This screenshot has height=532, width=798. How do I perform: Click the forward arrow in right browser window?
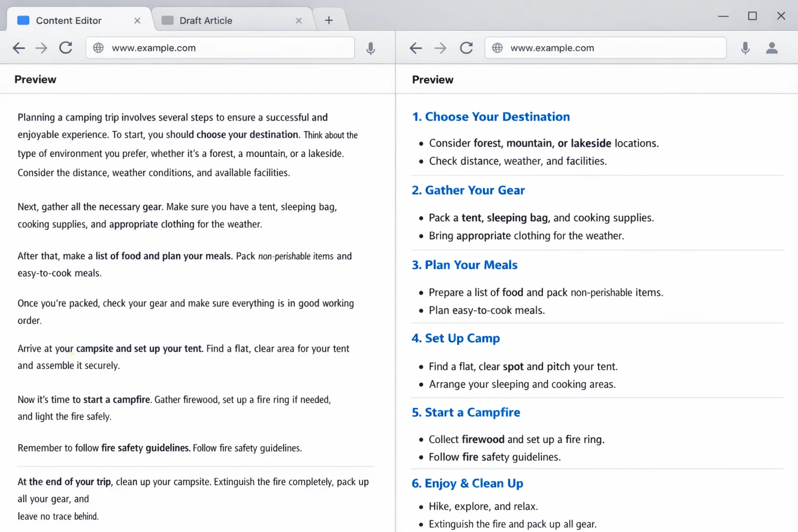click(x=440, y=48)
